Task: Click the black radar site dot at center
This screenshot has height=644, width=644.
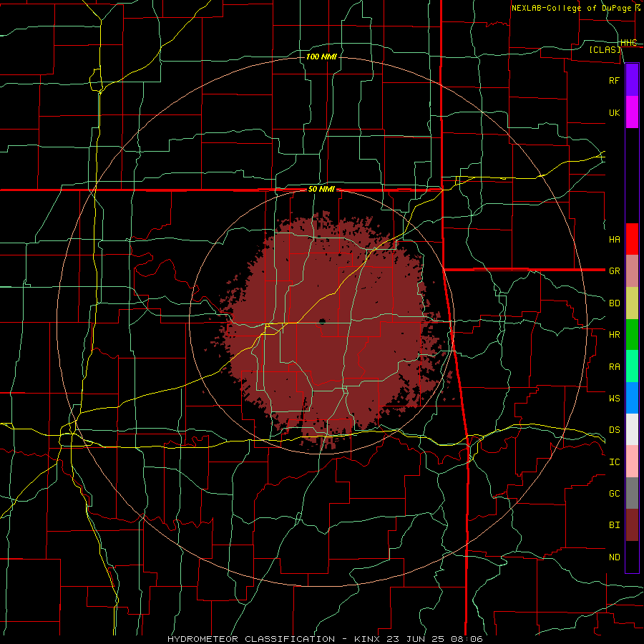Action: tap(321, 321)
